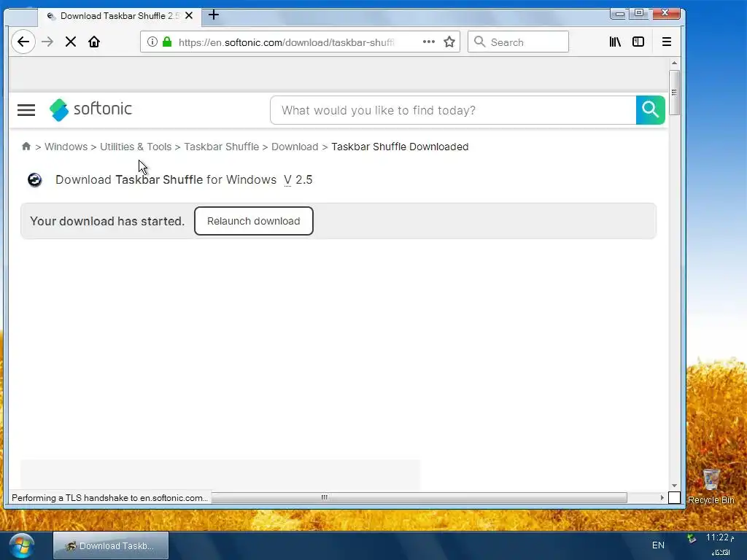
Task: Close the Download Taskbar Shuffle tab
Action: tap(189, 16)
